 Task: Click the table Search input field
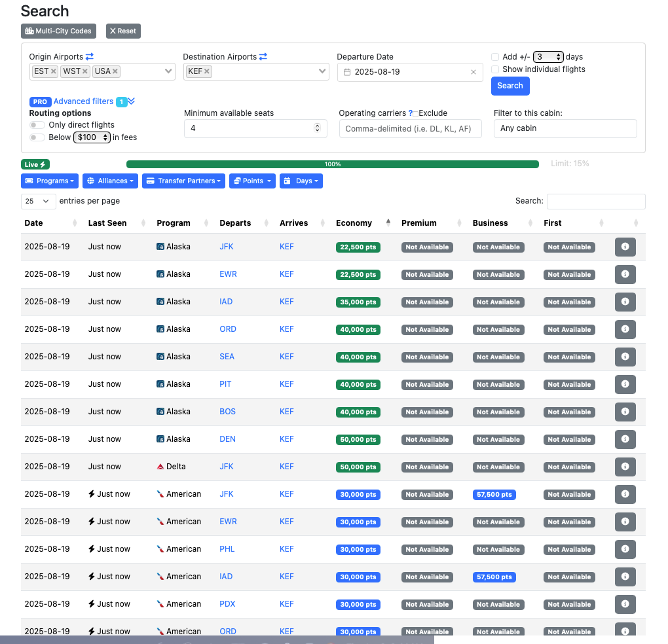coord(596,201)
